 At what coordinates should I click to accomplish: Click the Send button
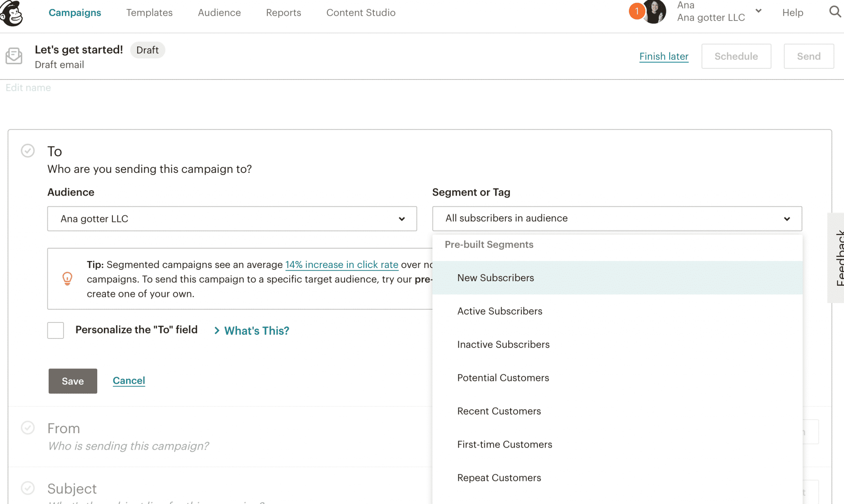pos(809,56)
